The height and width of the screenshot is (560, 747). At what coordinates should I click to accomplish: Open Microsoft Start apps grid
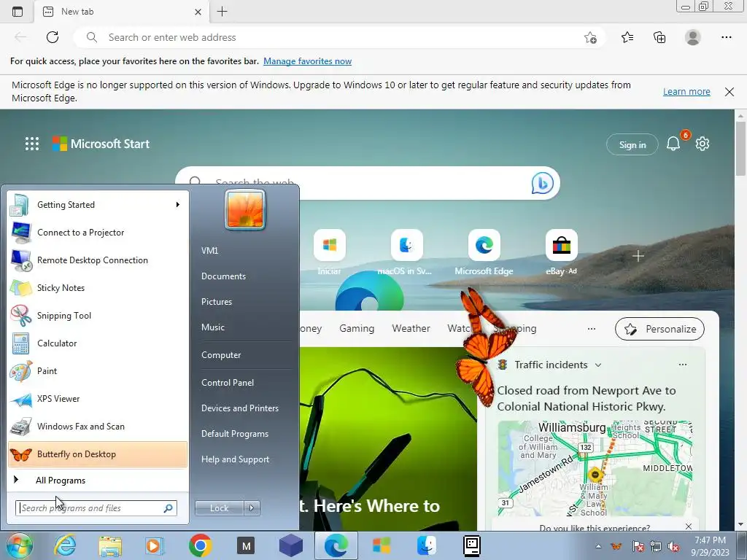32,144
